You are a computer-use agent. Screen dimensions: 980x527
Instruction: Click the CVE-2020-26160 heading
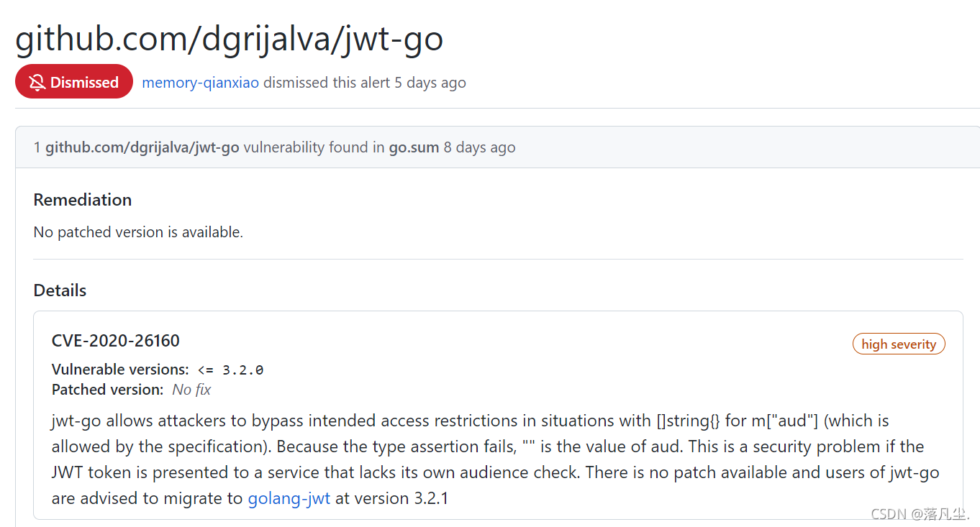pos(116,341)
